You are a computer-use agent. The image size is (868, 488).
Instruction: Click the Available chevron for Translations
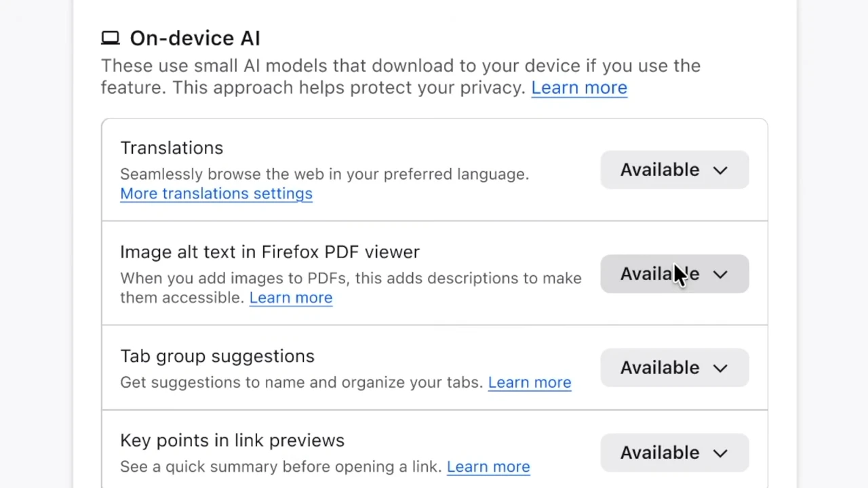pyautogui.click(x=720, y=169)
